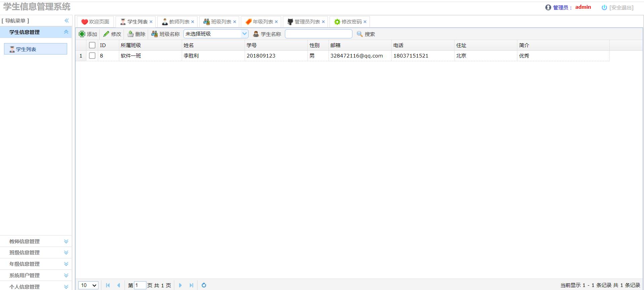Click the 安全退出 logout link
Viewport: 644px width, 290px height.
click(x=621, y=7)
